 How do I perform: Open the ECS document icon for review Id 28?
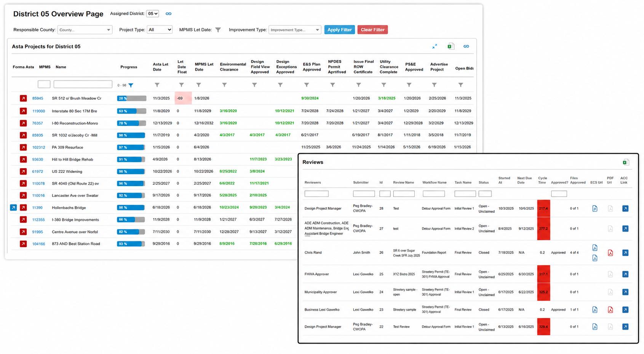pyautogui.click(x=594, y=209)
